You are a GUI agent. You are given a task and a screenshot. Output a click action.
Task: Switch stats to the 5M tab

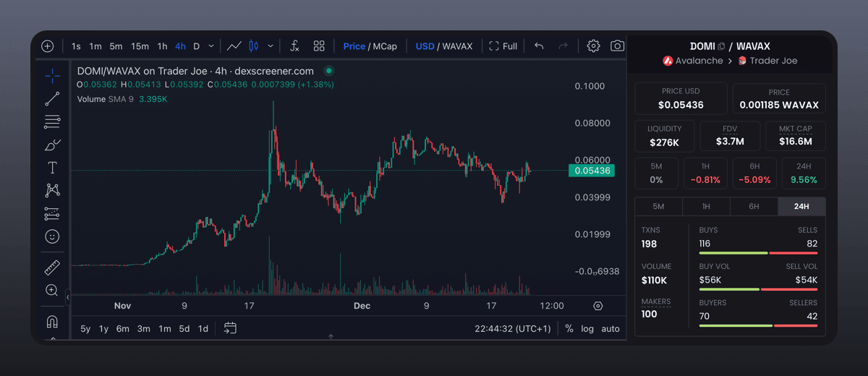click(658, 206)
